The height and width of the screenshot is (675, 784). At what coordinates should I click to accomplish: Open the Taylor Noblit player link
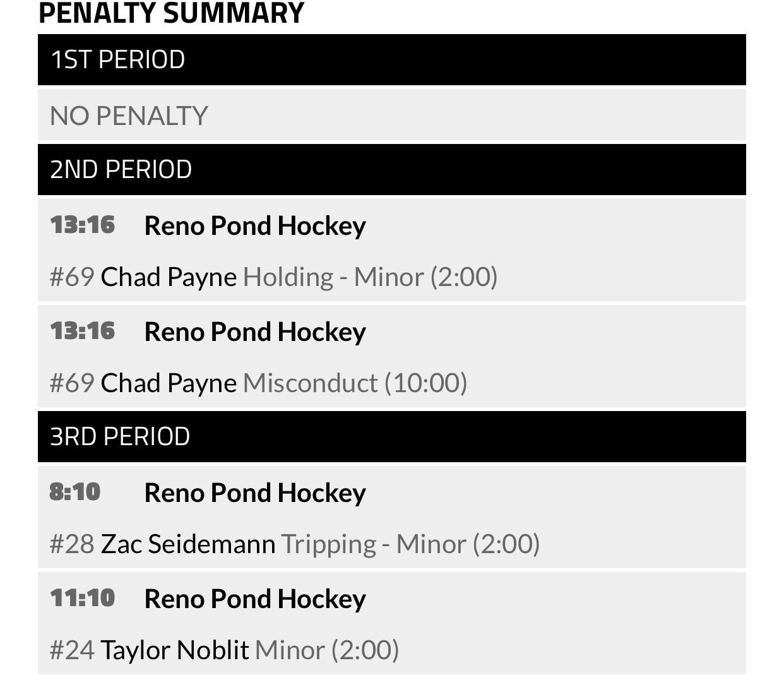pyautogui.click(x=175, y=650)
